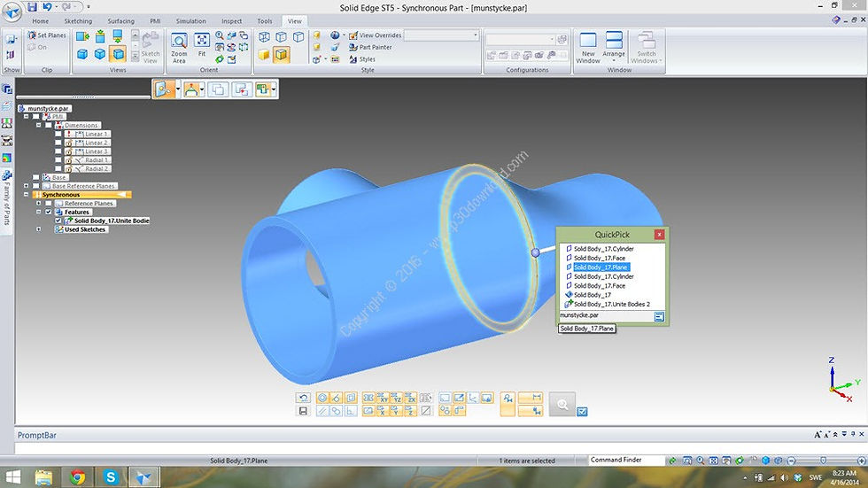This screenshot has height=488, width=868.
Task: Select the highlighted isometric view cube
Action: coord(117,54)
